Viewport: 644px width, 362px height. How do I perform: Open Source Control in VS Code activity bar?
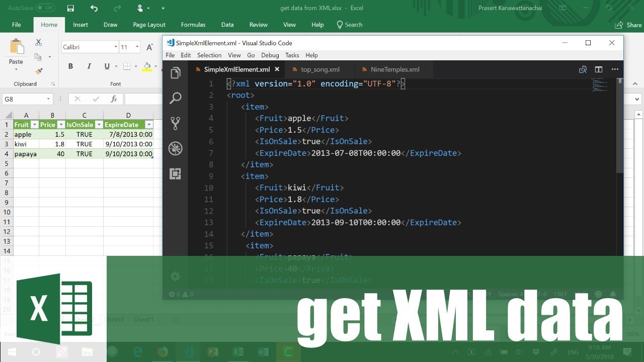coord(175,123)
